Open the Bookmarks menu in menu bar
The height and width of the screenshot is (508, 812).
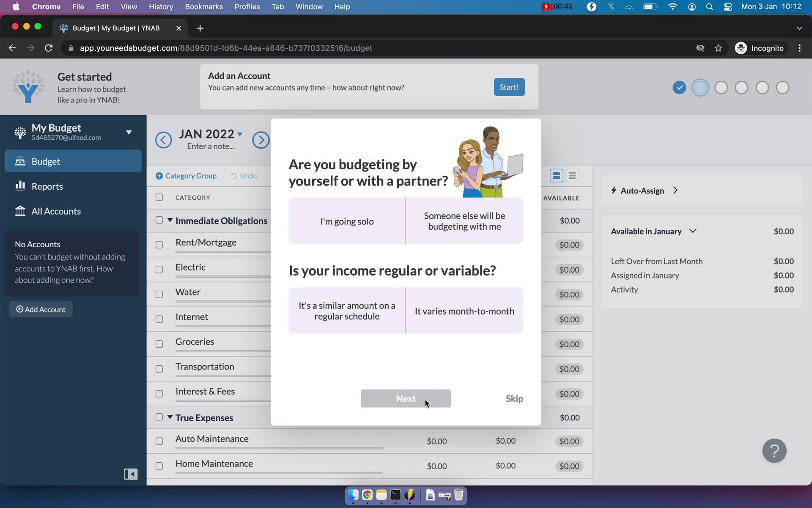(x=203, y=6)
